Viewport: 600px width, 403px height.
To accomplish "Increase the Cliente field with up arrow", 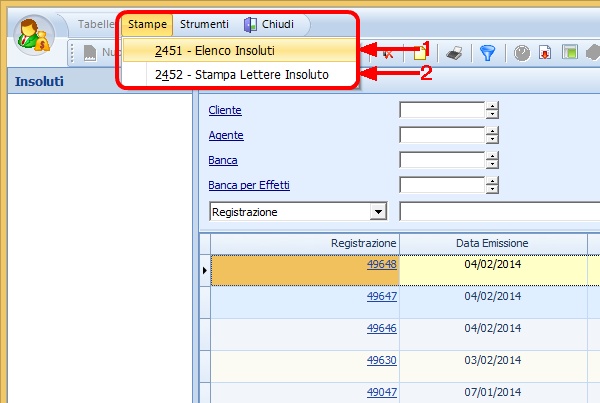I will pos(492,106).
